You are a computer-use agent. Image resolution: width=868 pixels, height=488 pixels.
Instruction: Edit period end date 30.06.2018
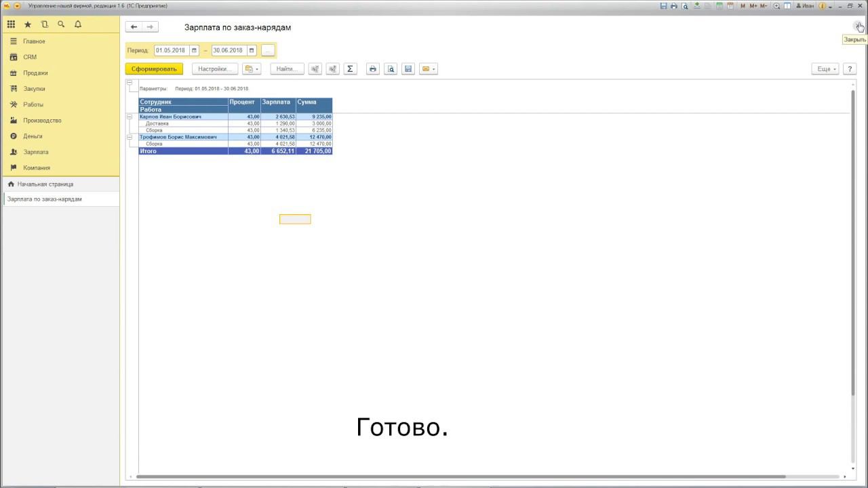229,50
